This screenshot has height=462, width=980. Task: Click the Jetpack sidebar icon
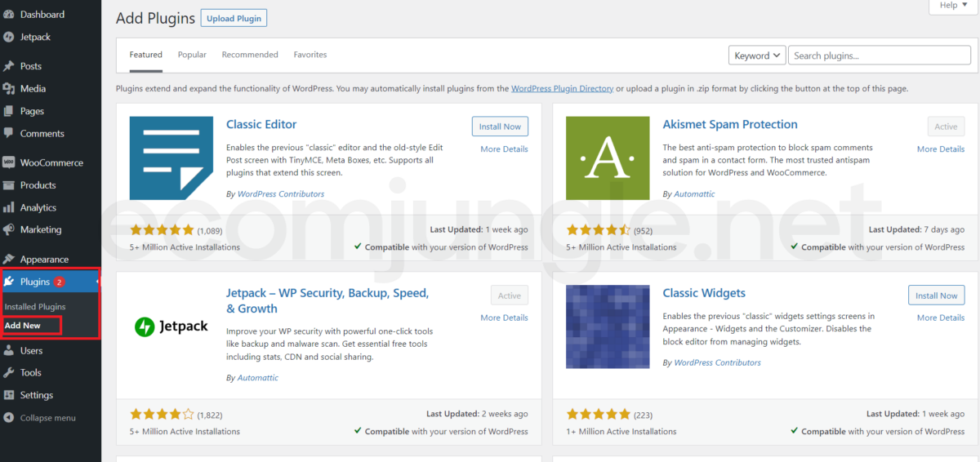pyautogui.click(x=9, y=37)
